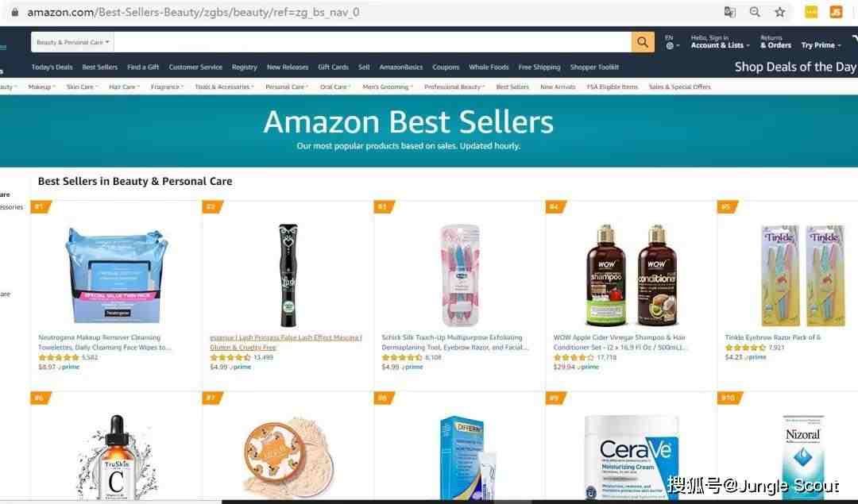Image resolution: width=858 pixels, height=504 pixels.
Task: Go to Today's Deals in navigation
Action: click(52, 67)
